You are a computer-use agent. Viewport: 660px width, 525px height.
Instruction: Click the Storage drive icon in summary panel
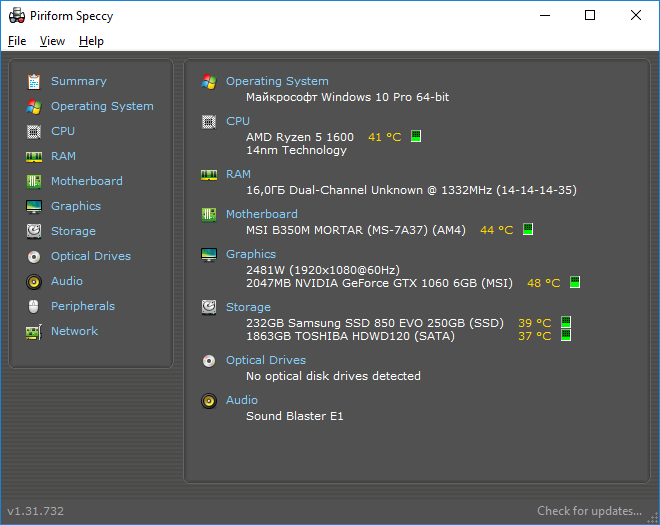click(209, 307)
